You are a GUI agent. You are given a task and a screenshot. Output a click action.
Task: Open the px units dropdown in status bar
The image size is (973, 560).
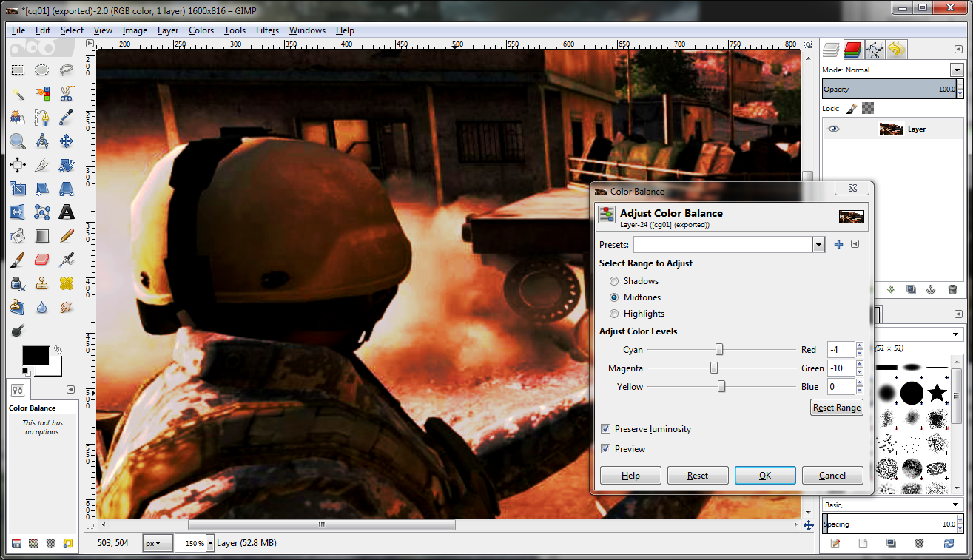pos(157,543)
